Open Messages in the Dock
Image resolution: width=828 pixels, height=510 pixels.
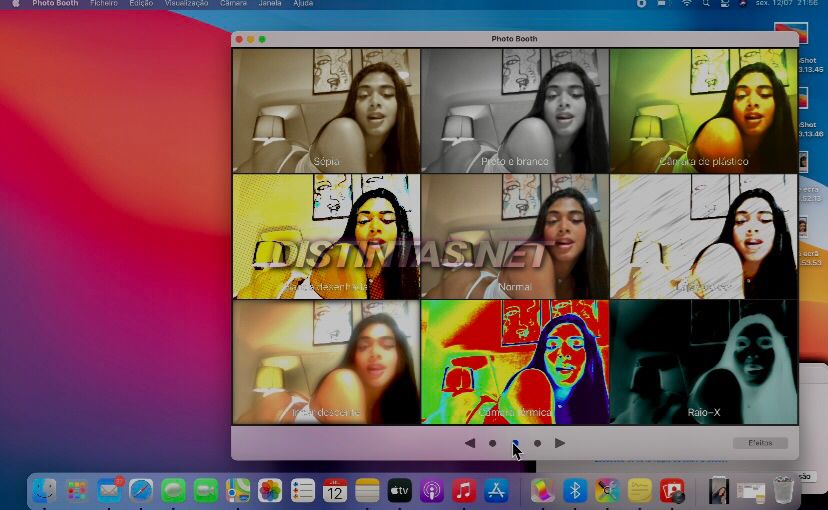coord(173,490)
